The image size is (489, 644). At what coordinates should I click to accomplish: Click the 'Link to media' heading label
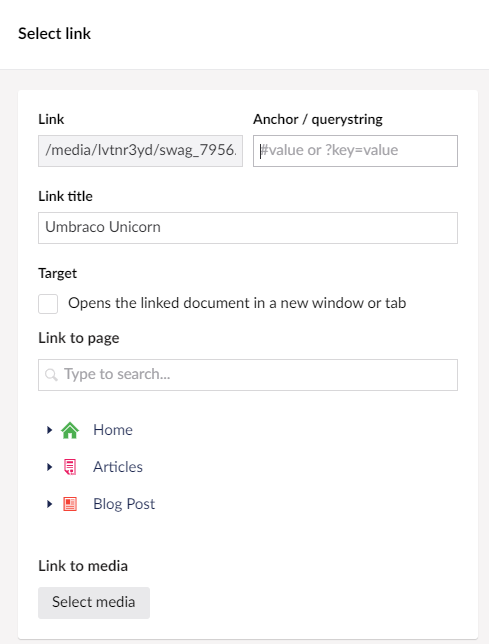coord(83,566)
